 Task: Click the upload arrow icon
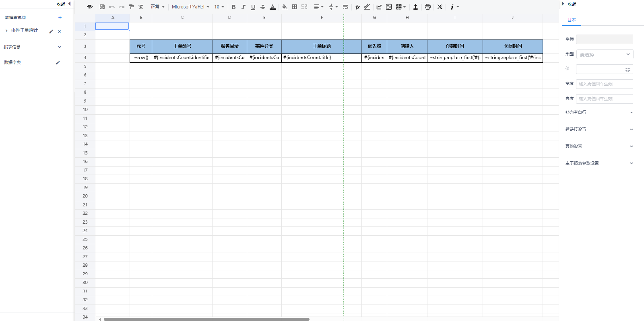(x=415, y=7)
